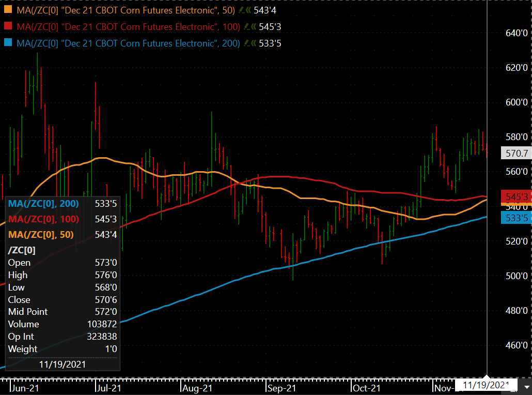Viewport: 532px width, 395px height.
Task: Click the 543'4 value in the top legend
Action: pyautogui.click(x=265, y=10)
